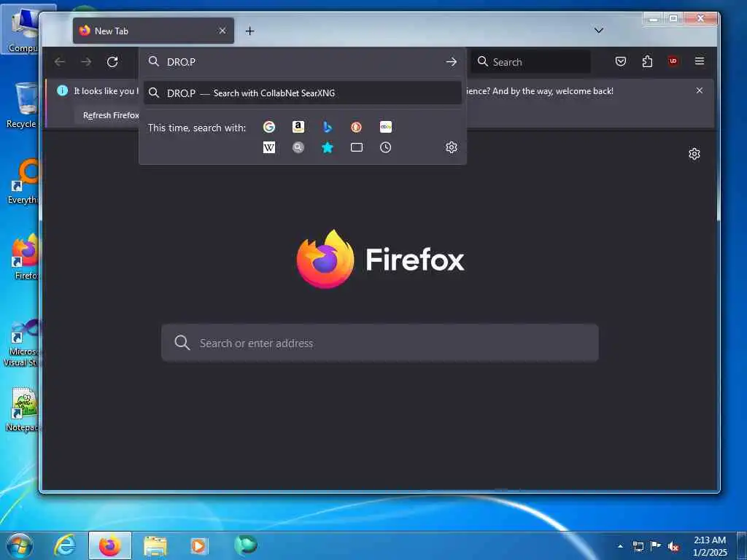
Task: Open the green globe taskbar app
Action: click(x=246, y=545)
